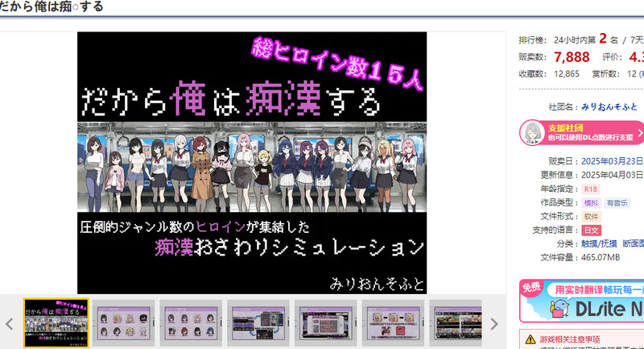Screen dimensions: 644x349
Task: Click the arrow at the pink banner's right edge
Action: (x=638, y=133)
